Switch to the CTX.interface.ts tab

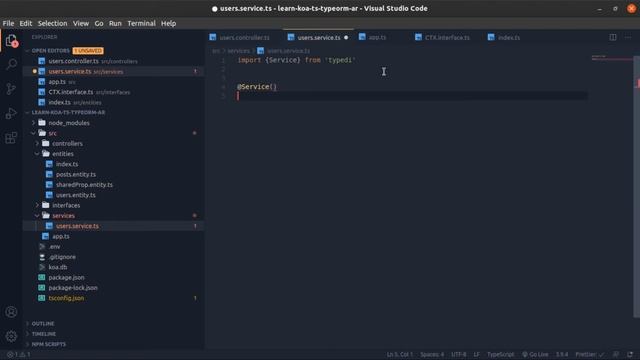(447, 38)
